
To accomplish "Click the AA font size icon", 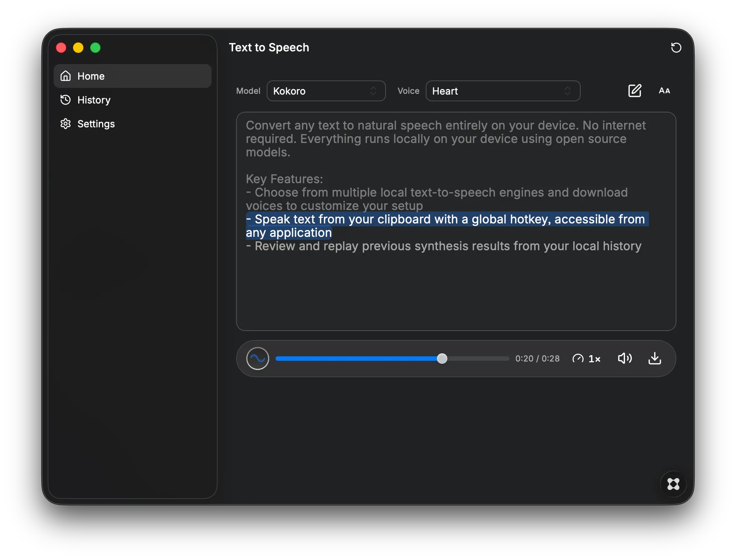I will (x=664, y=91).
